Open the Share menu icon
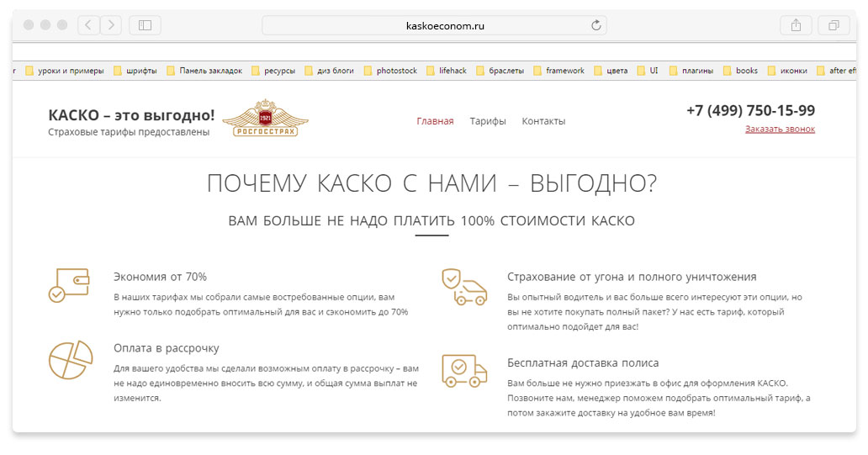This screenshot has height=455, width=868. coord(796,25)
